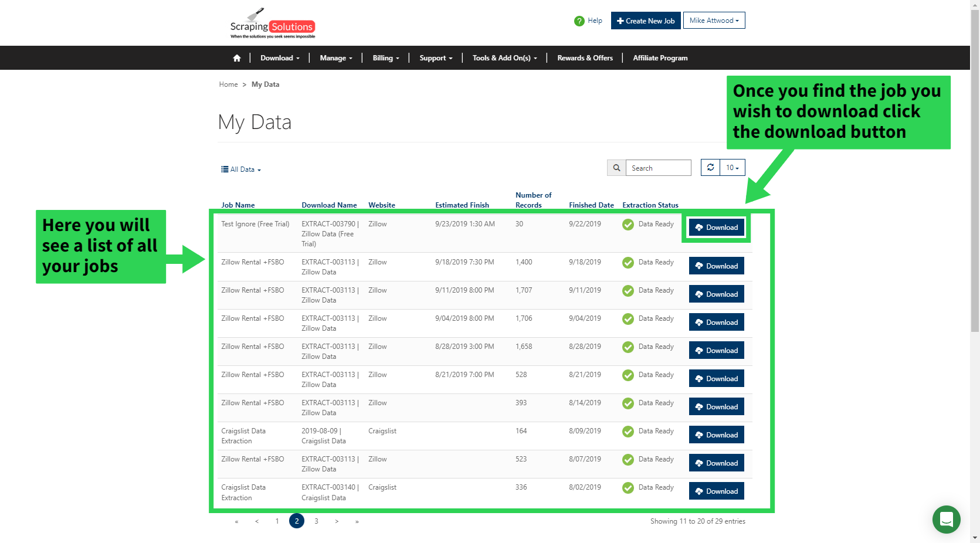
Task: Open the page-size 10 dropdown
Action: click(x=733, y=167)
